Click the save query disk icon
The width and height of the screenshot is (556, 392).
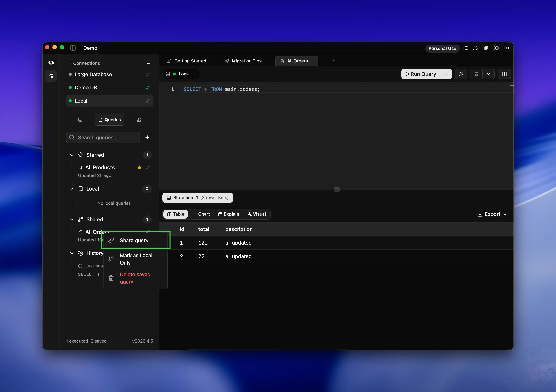click(x=476, y=74)
